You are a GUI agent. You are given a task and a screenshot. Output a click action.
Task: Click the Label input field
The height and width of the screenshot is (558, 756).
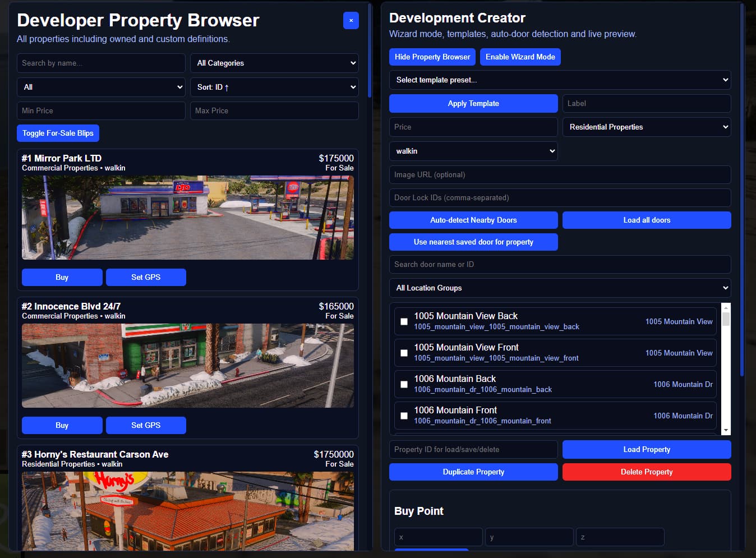tap(647, 103)
